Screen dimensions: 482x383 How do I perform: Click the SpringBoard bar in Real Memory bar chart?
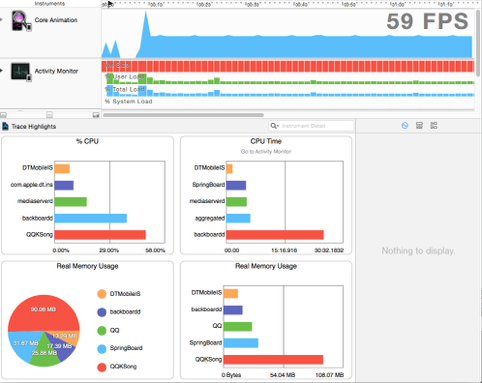(241, 343)
